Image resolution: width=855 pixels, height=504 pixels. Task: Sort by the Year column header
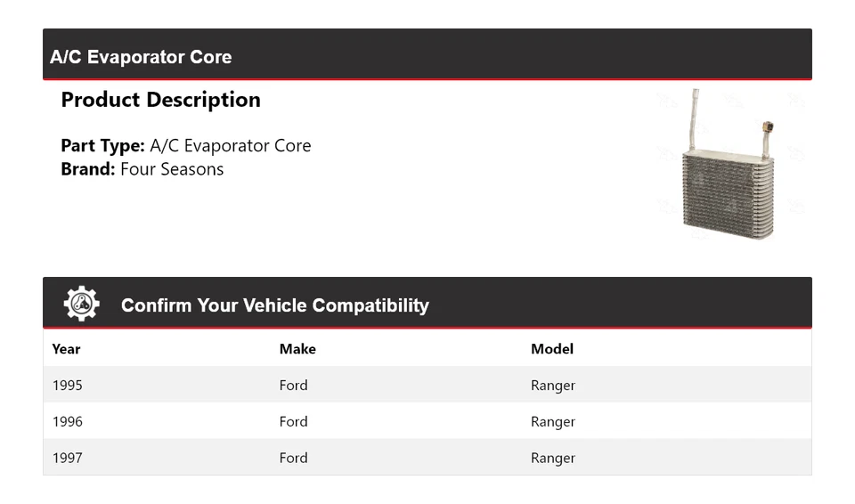pyautogui.click(x=66, y=349)
